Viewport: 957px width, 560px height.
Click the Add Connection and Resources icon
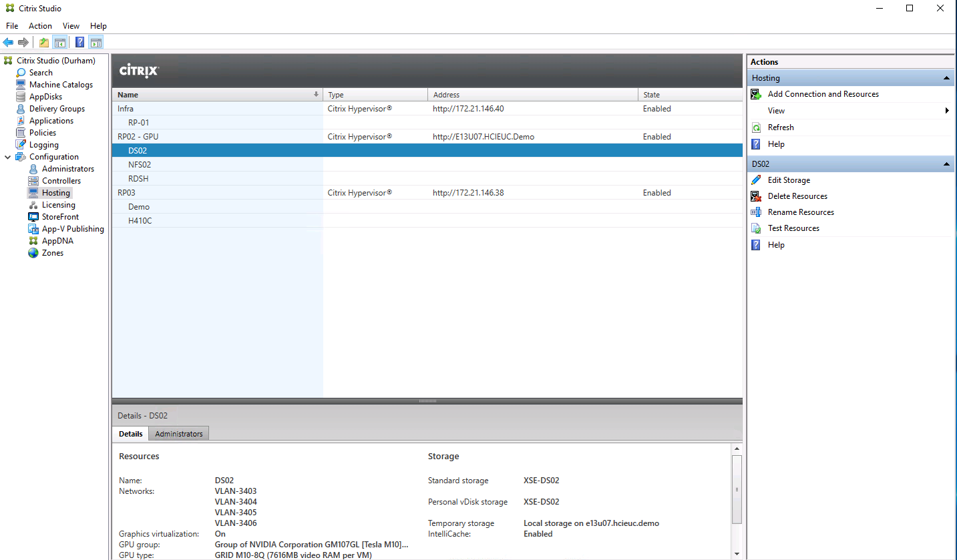[756, 94]
